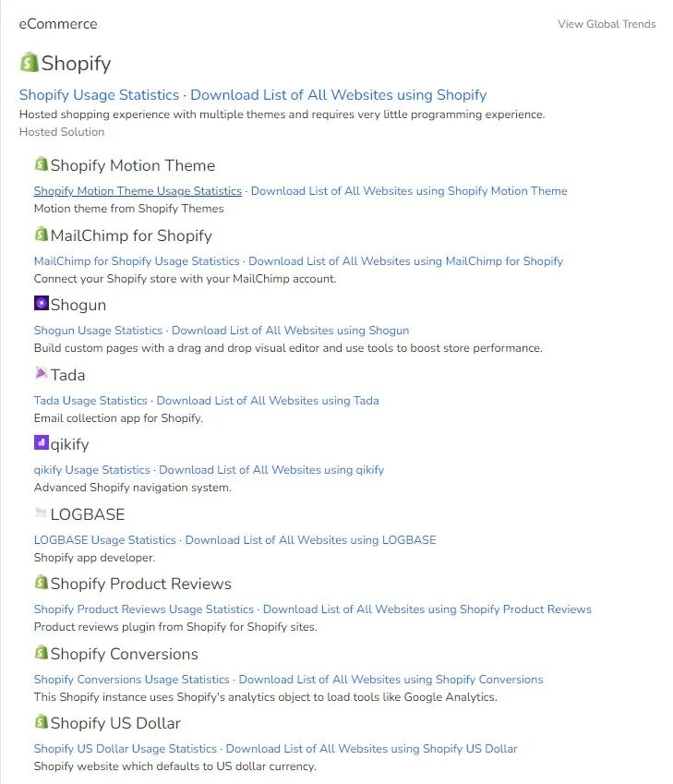The height and width of the screenshot is (784, 673).
Task: Click 'This Shopify instance uses' Conversions description
Action: [x=266, y=697]
